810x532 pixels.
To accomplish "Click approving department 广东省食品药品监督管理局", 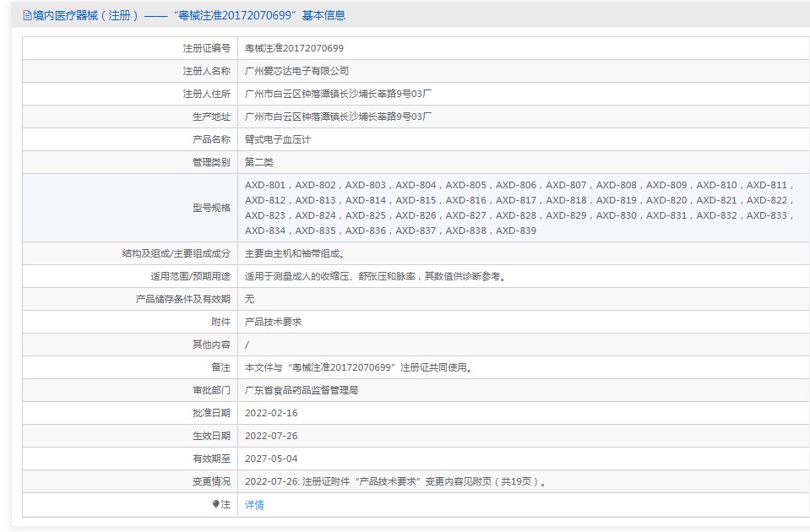I will point(302,390).
